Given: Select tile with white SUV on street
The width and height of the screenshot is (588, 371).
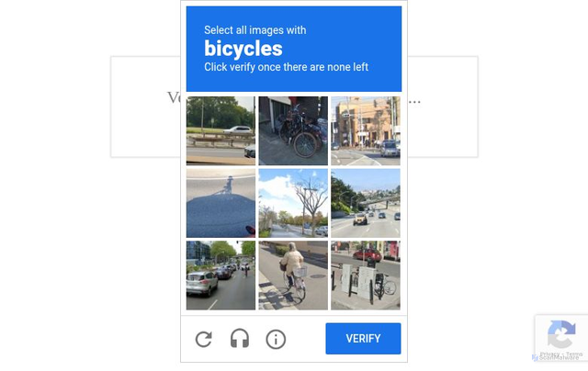Looking at the screenshot, I should click(220, 275).
